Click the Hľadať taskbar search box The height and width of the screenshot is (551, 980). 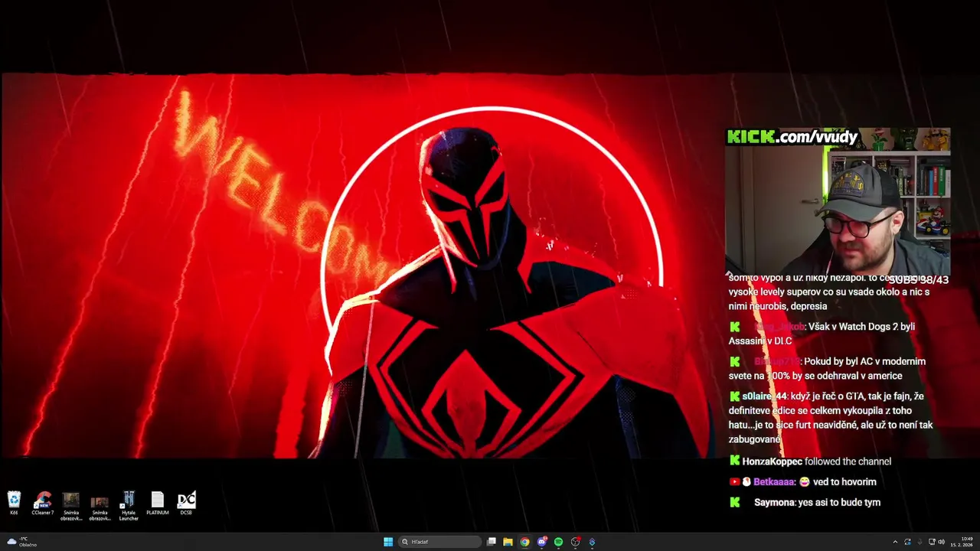tap(439, 542)
